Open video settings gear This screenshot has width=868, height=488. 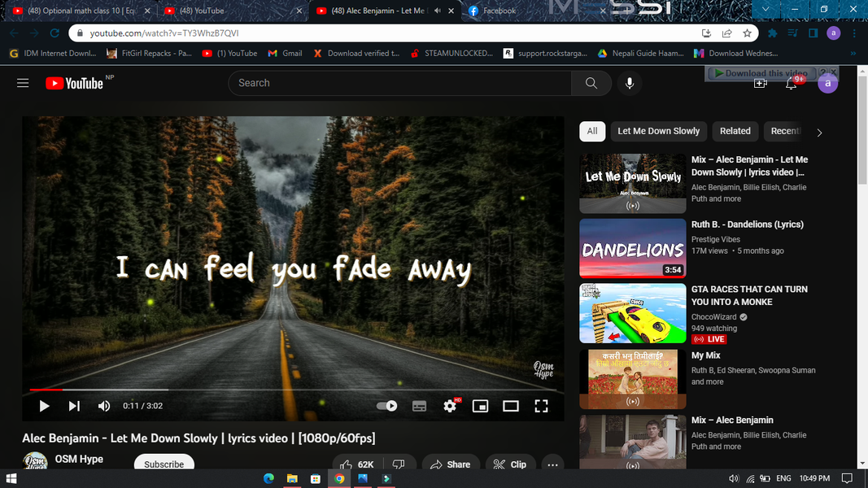click(x=450, y=406)
